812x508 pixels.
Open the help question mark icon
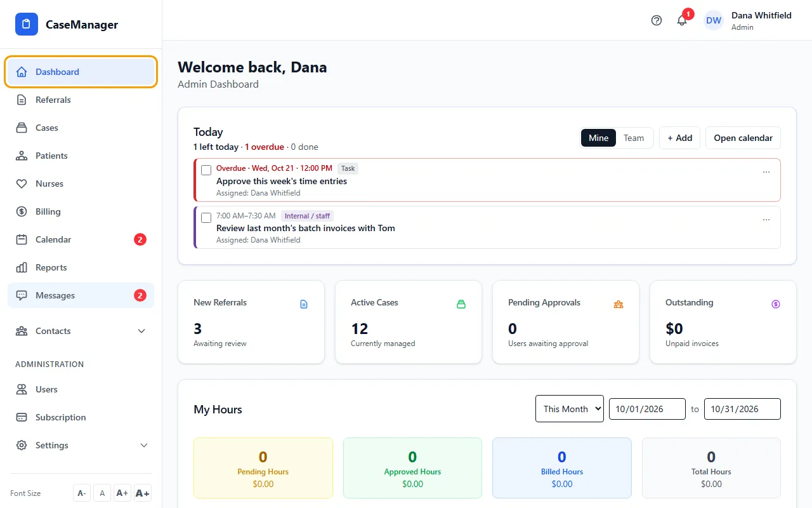click(x=657, y=20)
